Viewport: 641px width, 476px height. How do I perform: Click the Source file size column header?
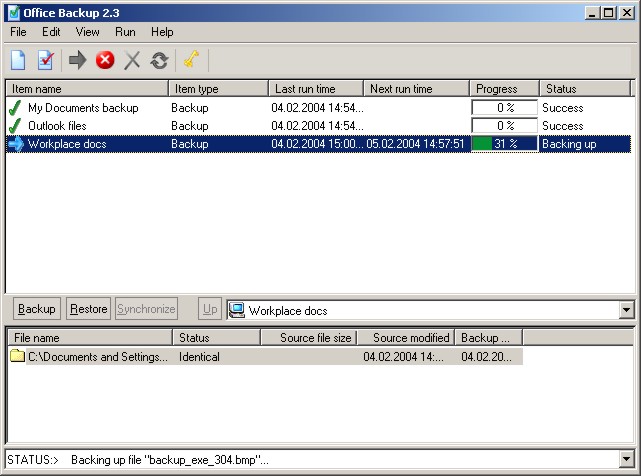309,338
